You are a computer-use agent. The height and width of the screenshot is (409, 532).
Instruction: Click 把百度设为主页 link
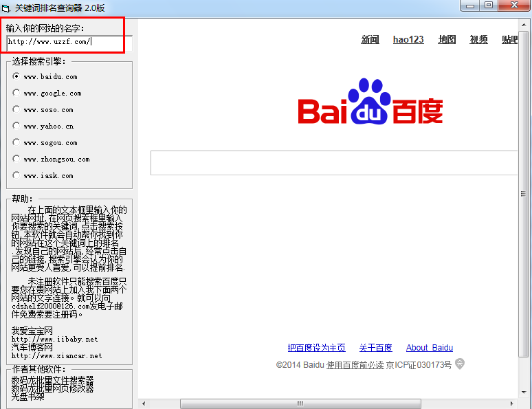coord(316,348)
